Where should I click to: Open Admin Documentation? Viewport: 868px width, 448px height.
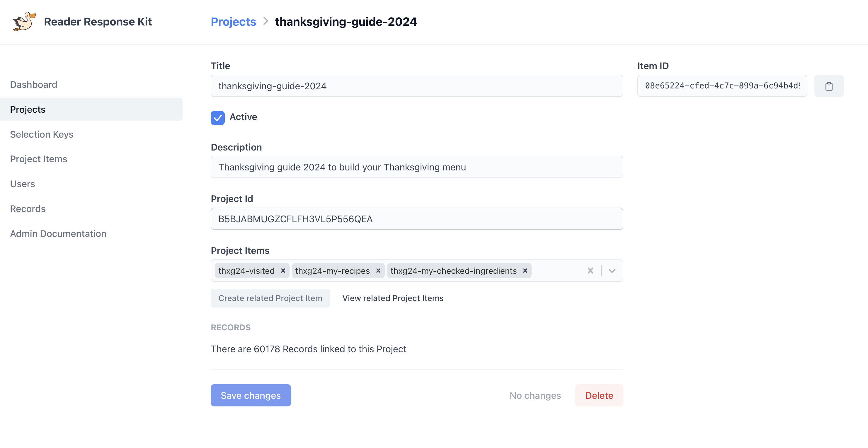tap(58, 234)
